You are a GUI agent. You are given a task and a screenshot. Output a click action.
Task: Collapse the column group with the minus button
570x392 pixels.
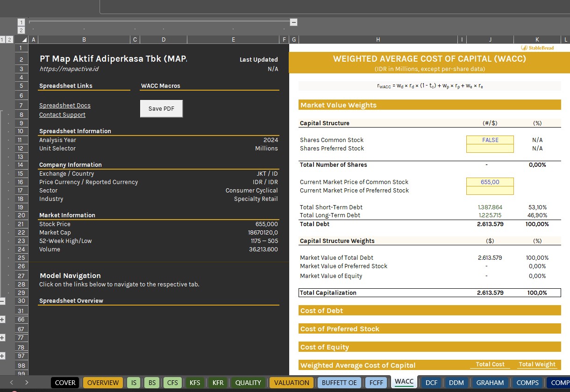tap(293, 22)
